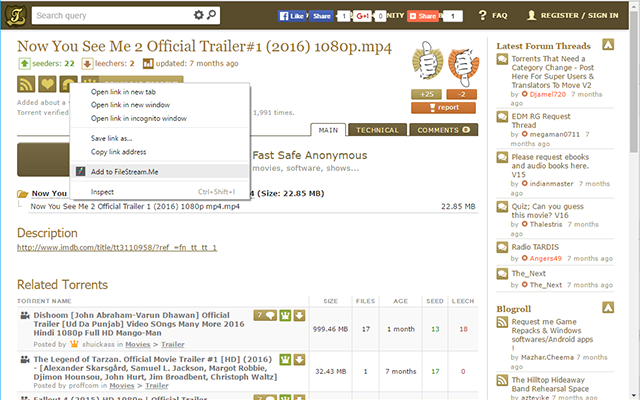640x400 pixels.
Task: Open the FAQ page
Action: point(493,16)
